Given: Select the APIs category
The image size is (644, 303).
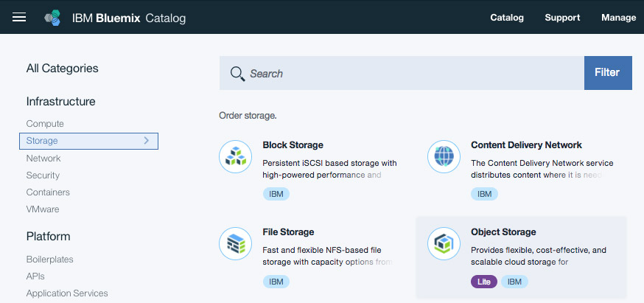Looking at the screenshot, I should click(35, 276).
